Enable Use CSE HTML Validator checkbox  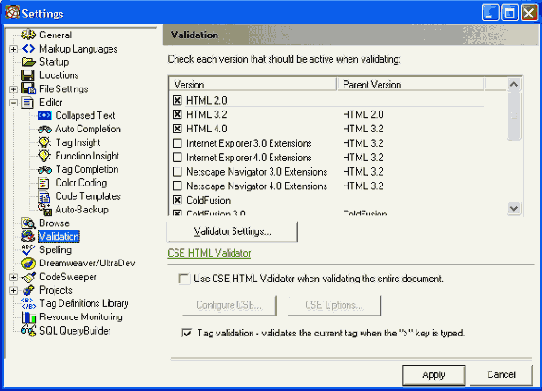pos(184,279)
